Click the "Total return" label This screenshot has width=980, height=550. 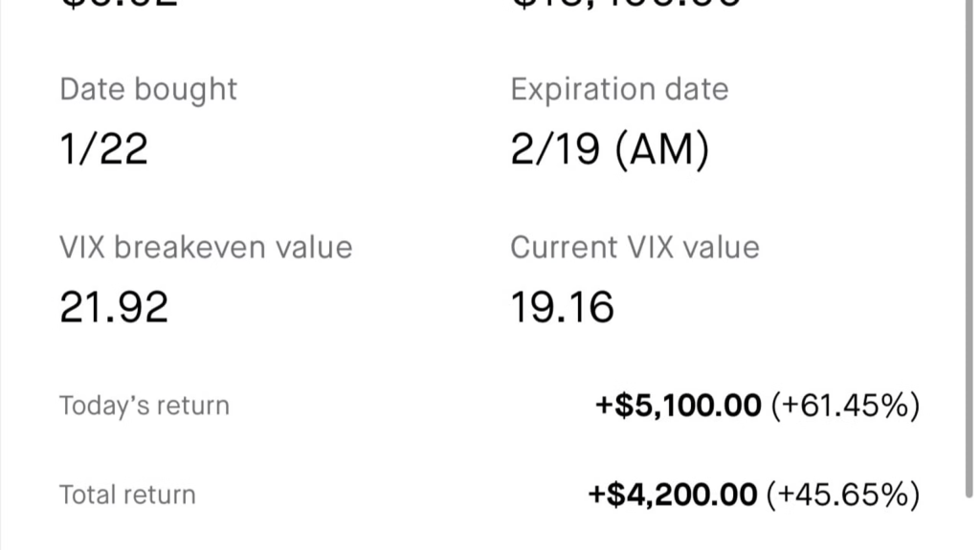click(127, 495)
